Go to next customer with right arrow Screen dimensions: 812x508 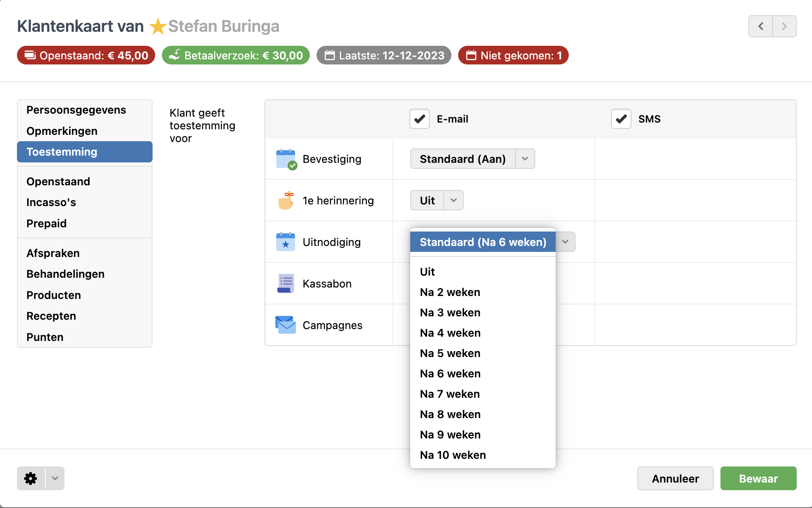tap(784, 26)
